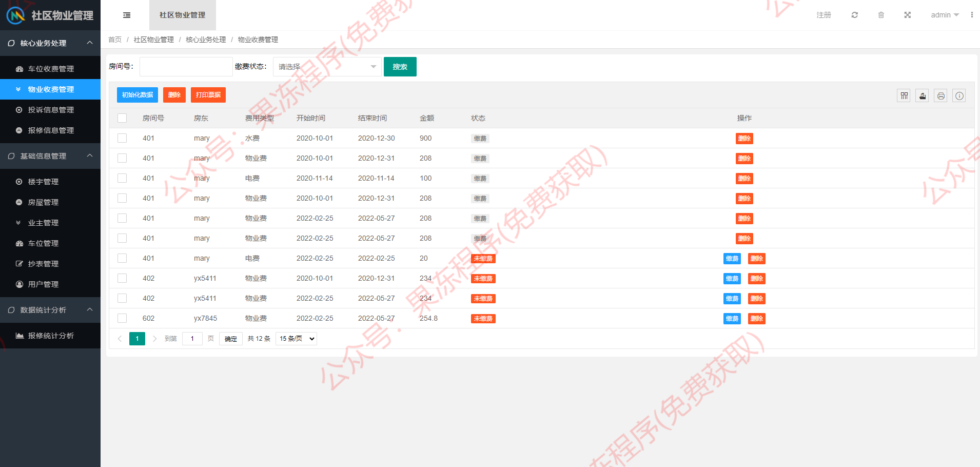Delete the 402 2022-02-25 row
The height and width of the screenshot is (467, 980).
[x=757, y=299]
